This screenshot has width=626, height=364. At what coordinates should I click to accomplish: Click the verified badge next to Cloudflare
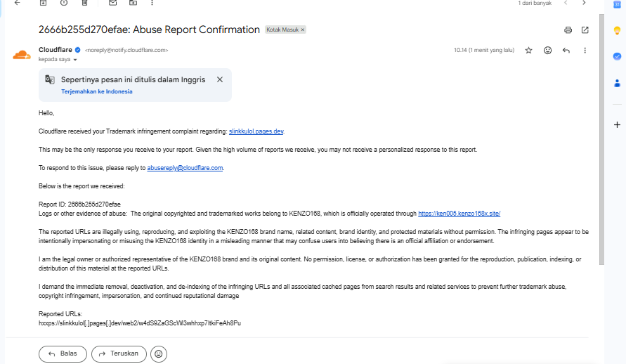coord(78,50)
